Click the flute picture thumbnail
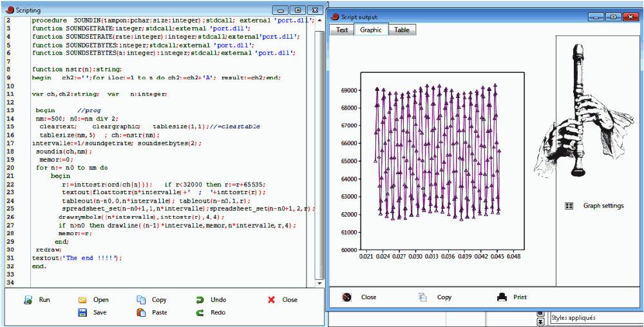 (x=583, y=112)
